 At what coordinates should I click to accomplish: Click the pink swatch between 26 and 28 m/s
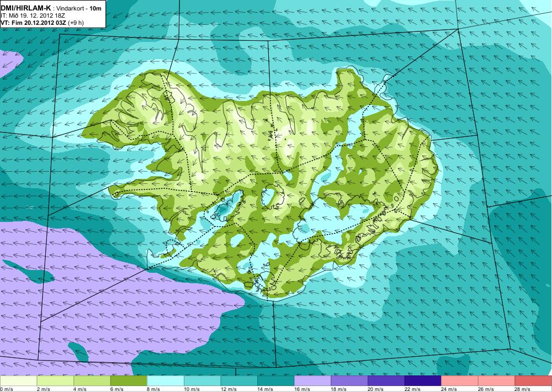[497, 381]
